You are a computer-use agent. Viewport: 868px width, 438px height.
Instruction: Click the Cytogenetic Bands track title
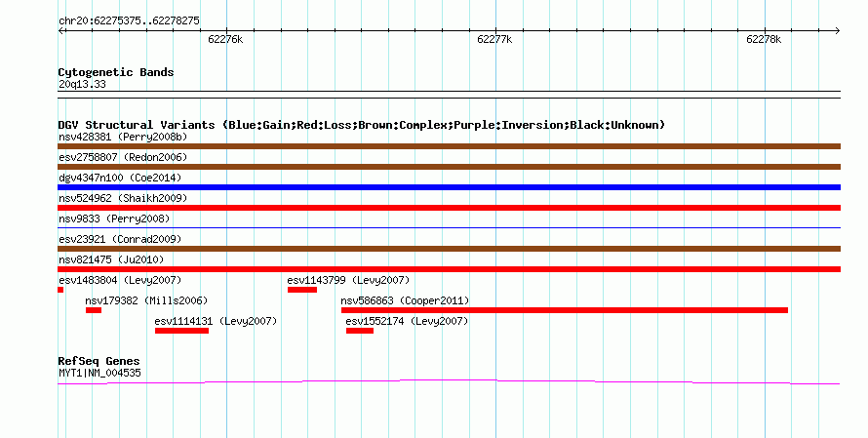pyautogui.click(x=116, y=72)
